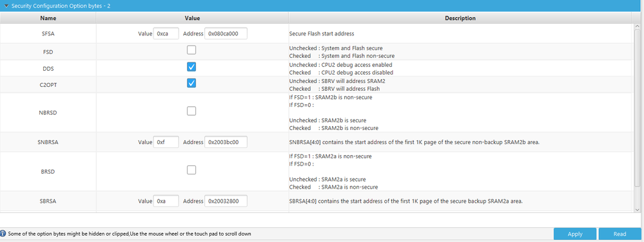Select the SNBRSA name cell
This screenshot has width=644, height=242.
click(48, 142)
